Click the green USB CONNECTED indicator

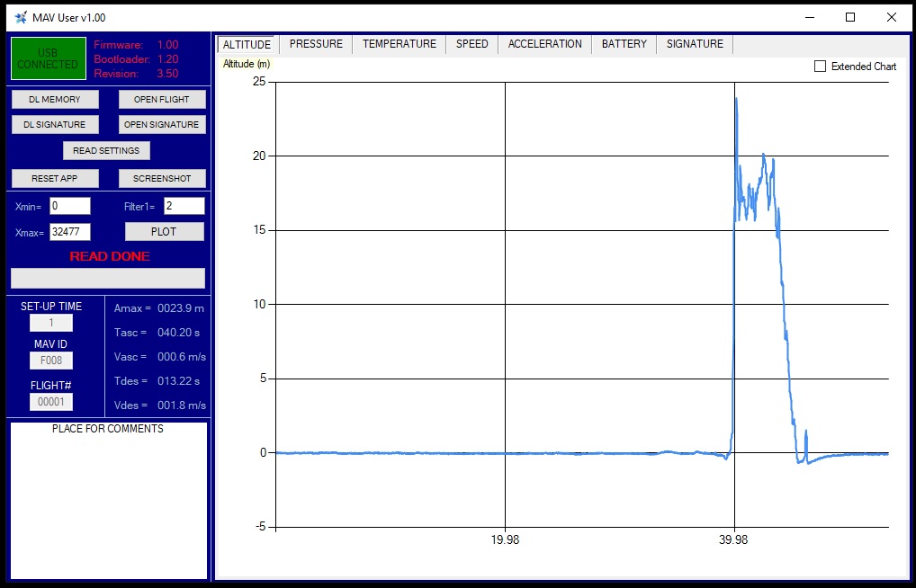(x=48, y=58)
